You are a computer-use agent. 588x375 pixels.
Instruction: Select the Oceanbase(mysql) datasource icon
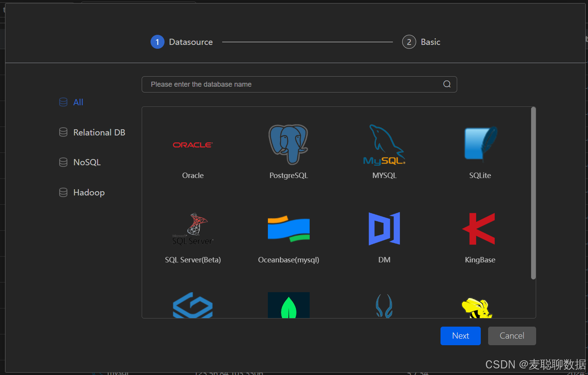click(289, 229)
